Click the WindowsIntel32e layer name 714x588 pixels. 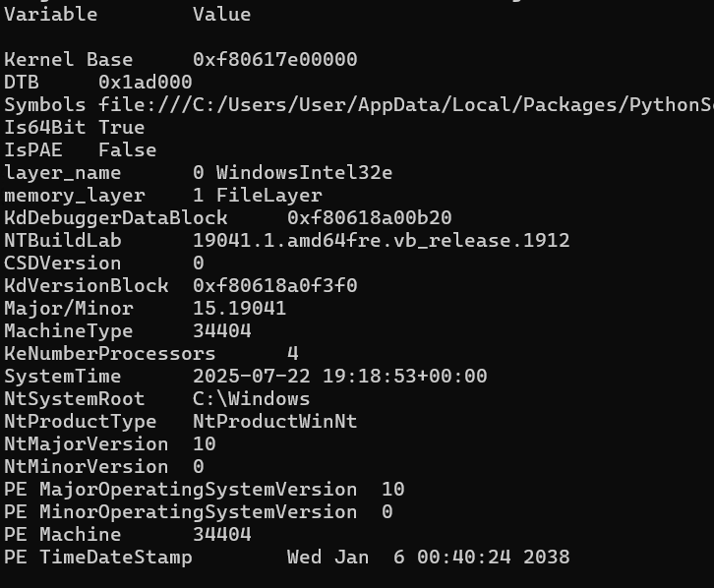click(304, 173)
